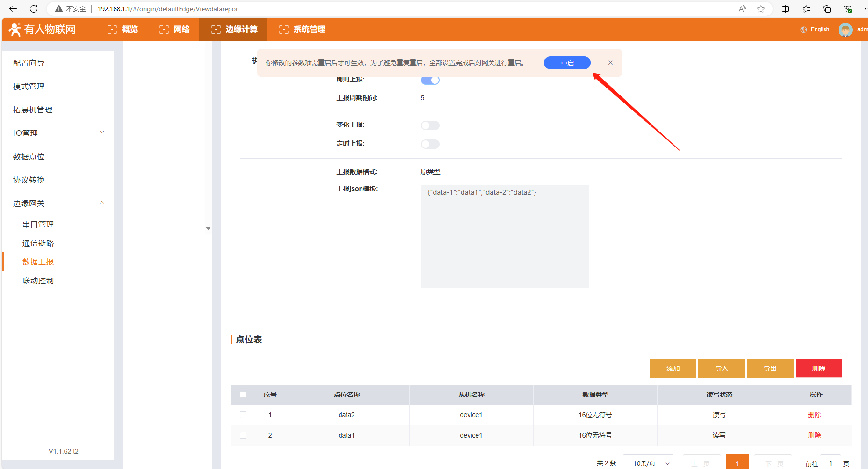Open the browser collections icon

pyautogui.click(x=827, y=9)
